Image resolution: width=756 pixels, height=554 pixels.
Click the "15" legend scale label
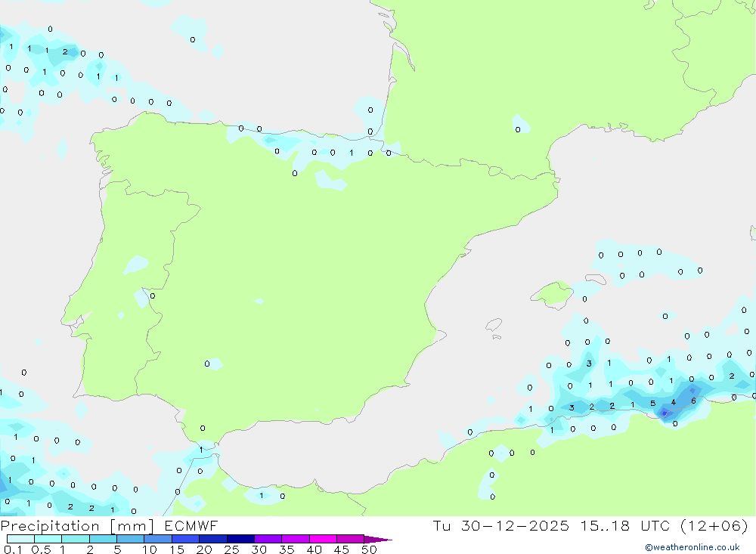pyautogui.click(x=177, y=549)
